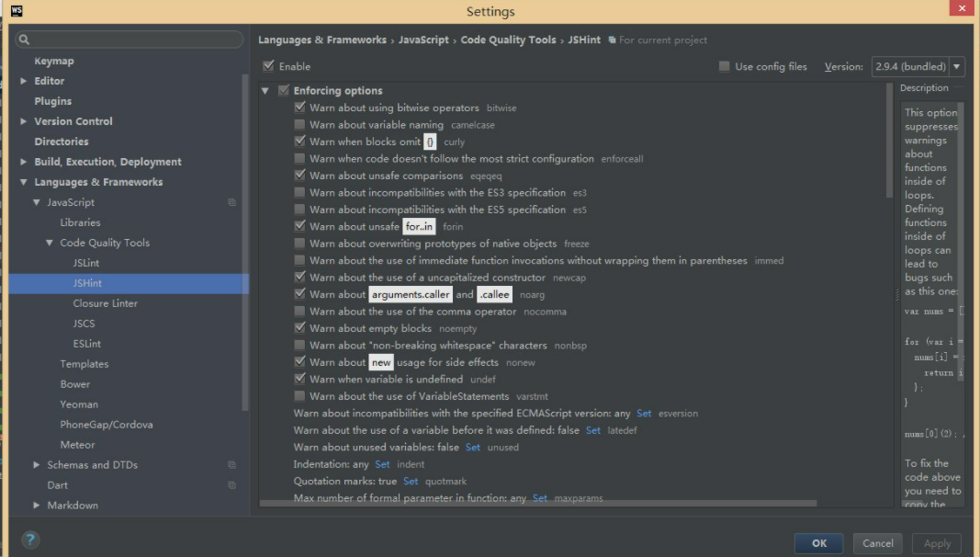Select the ESLint settings page
980x557 pixels.
87,344
